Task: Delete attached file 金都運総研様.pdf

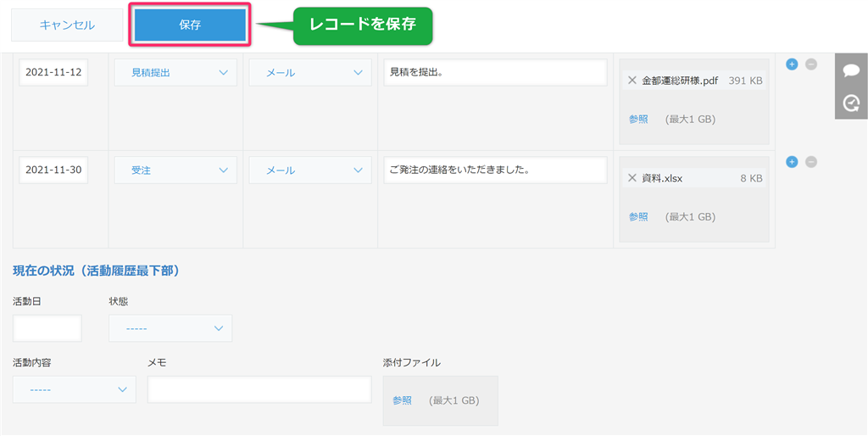Action: pos(632,81)
